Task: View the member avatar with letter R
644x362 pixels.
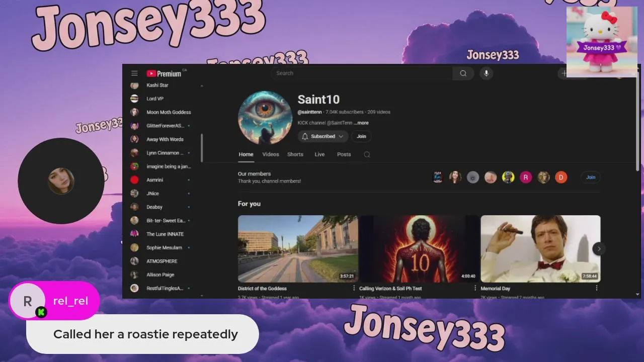Action: click(526, 177)
